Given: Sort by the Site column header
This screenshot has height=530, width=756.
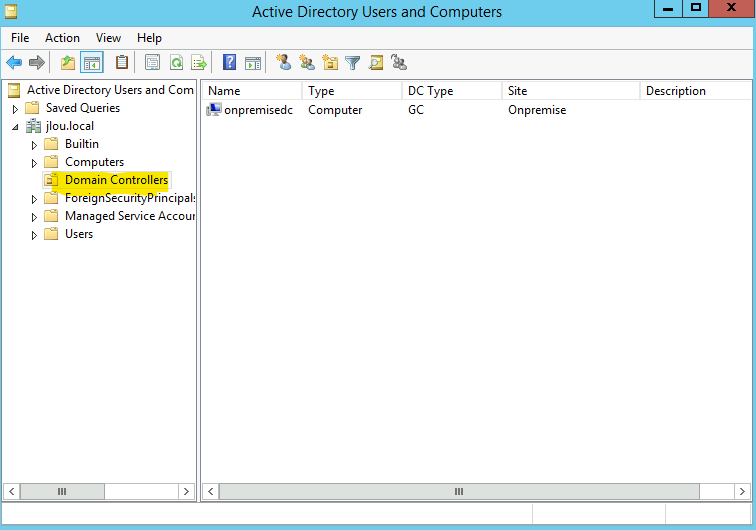Looking at the screenshot, I should point(571,91).
